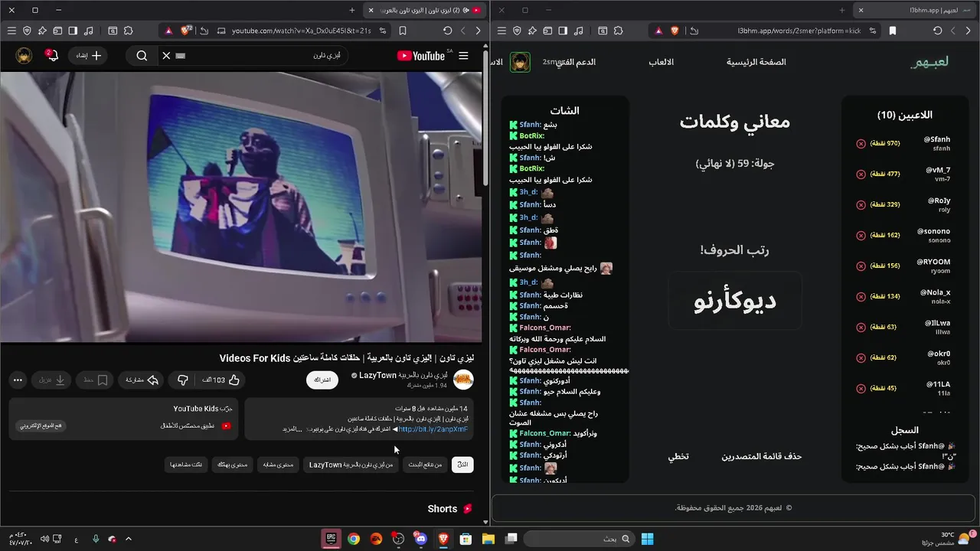
Task: Open Google Chrome from the taskbar
Action: [x=354, y=539]
